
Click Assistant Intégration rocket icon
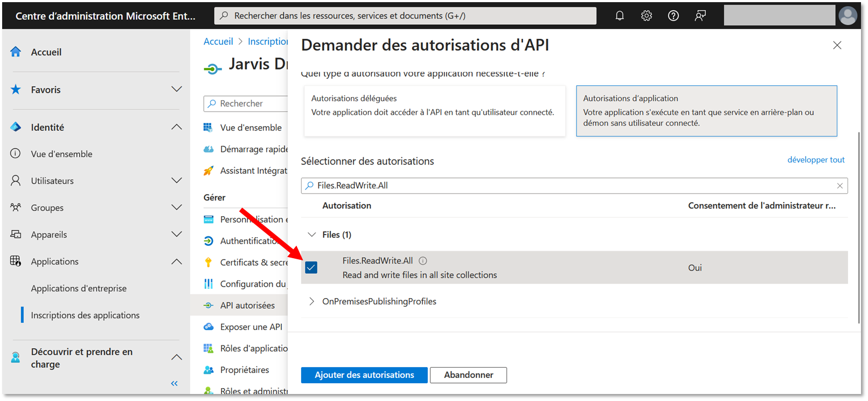click(x=209, y=171)
